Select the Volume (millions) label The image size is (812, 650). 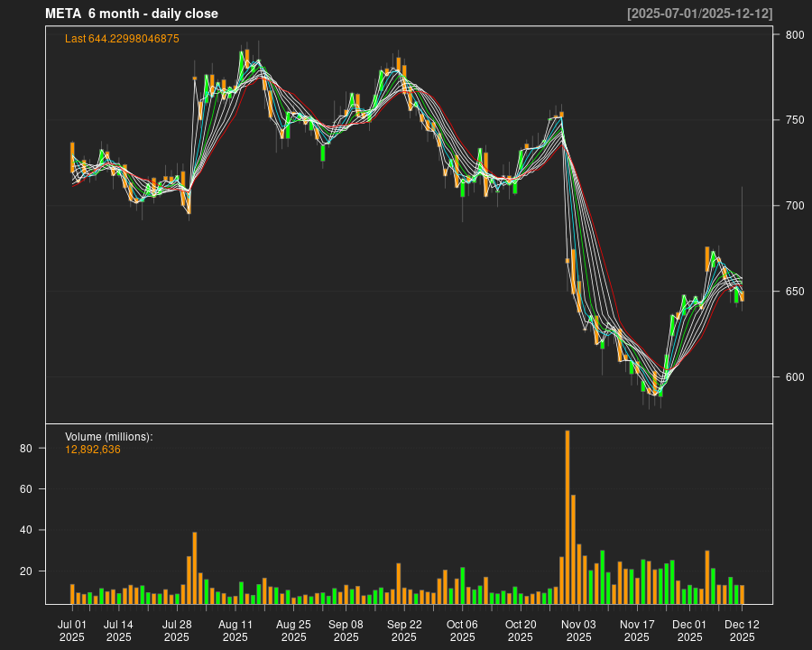click(x=109, y=437)
